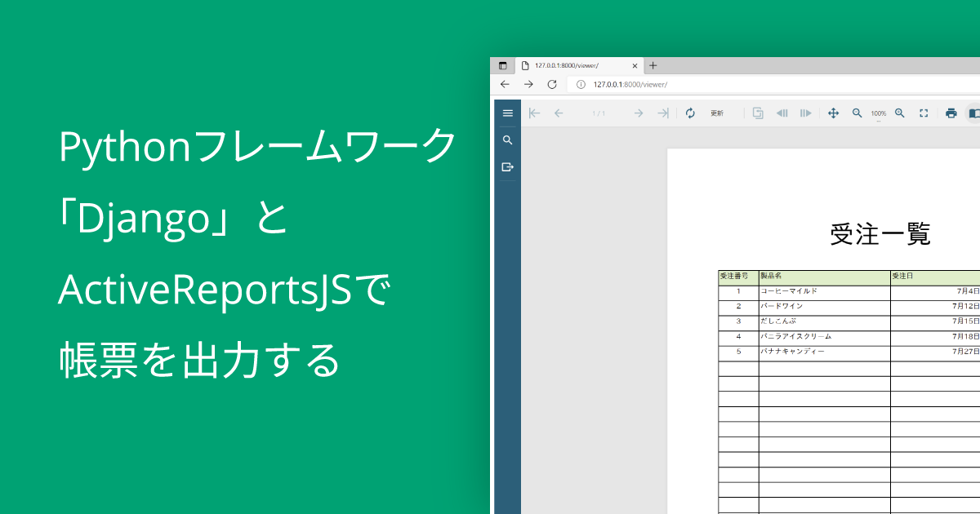Image resolution: width=980 pixels, height=514 pixels.
Task: Open the viewer sidebar hamburger menu
Action: point(507,113)
